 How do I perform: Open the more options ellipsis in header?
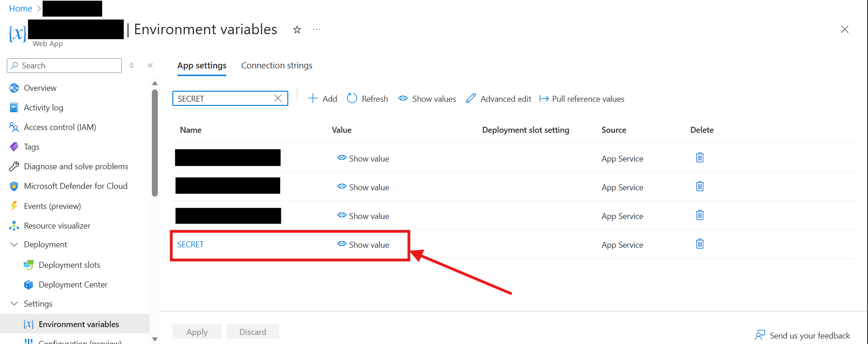tap(317, 30)
